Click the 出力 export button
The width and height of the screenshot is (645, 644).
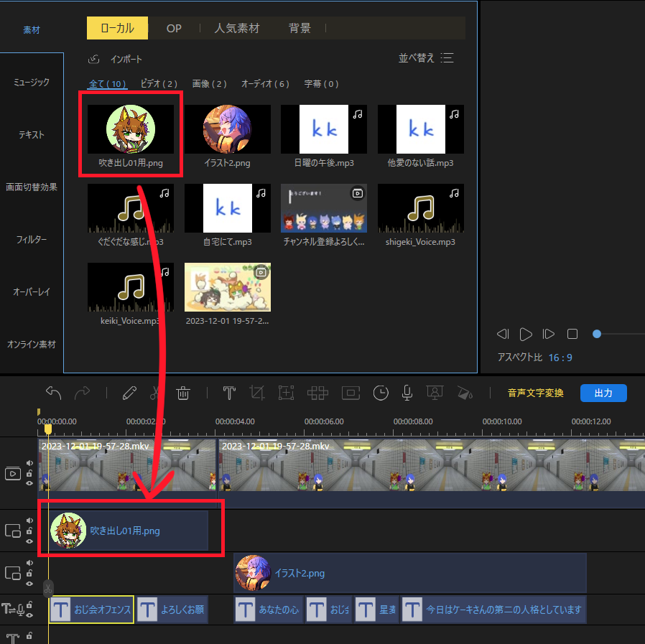pos(603,393)
